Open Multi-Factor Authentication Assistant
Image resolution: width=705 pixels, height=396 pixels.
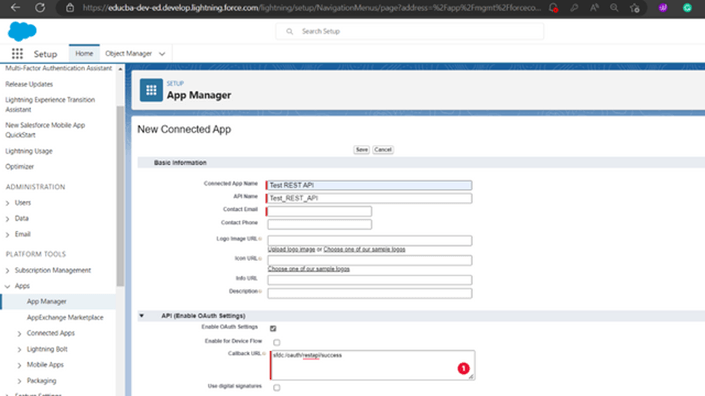pyautogui.click(x=58, y=68)
